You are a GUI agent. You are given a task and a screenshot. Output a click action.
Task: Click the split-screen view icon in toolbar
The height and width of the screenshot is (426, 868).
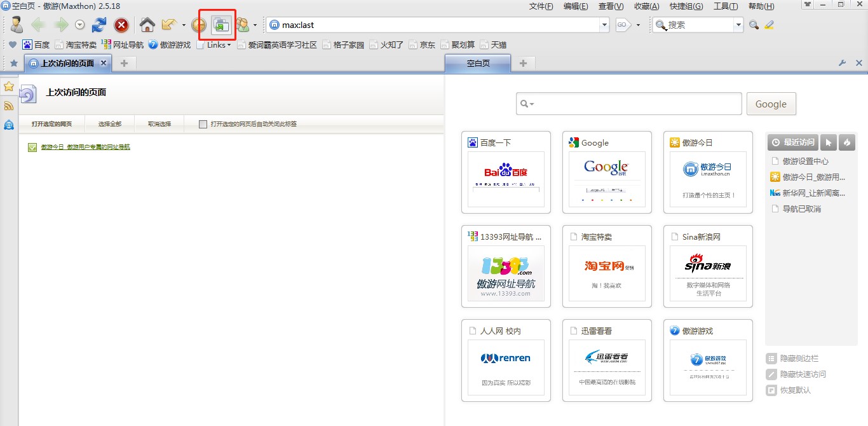[221, 25]
